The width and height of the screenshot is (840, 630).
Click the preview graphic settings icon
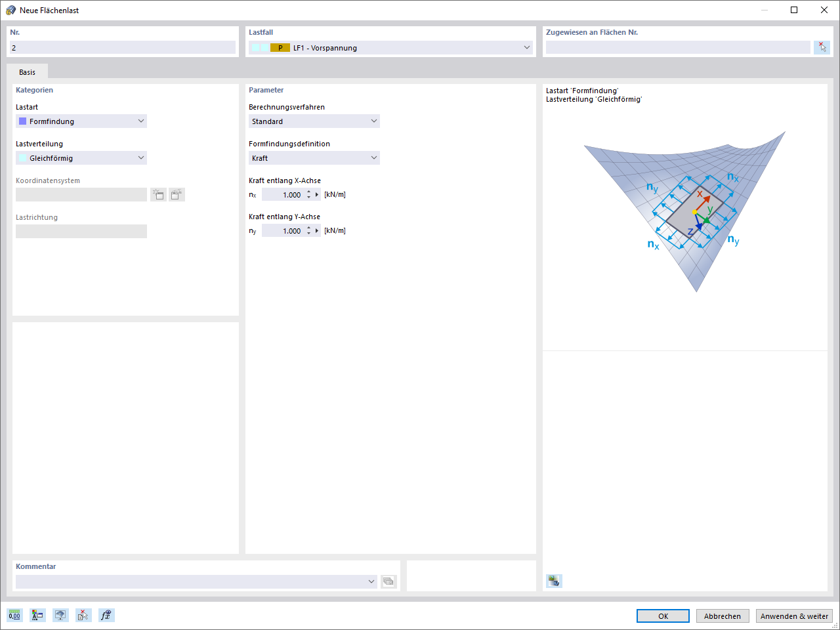554,581
